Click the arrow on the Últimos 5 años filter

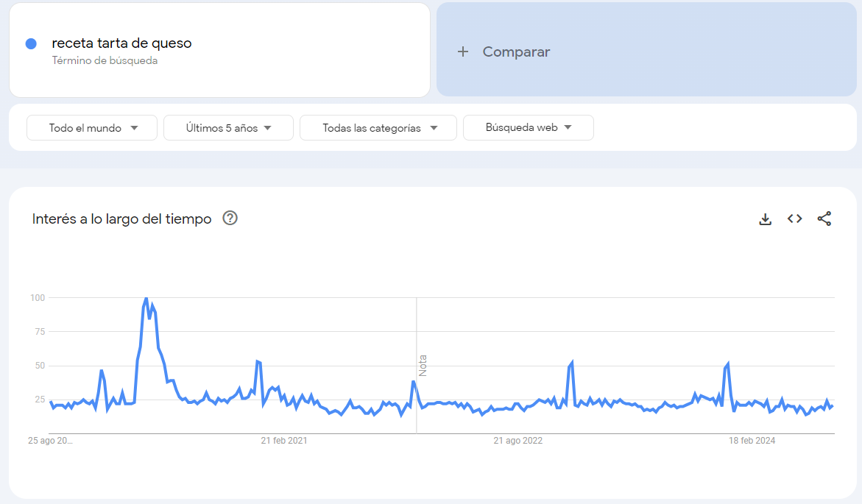(x=268, y=128)
